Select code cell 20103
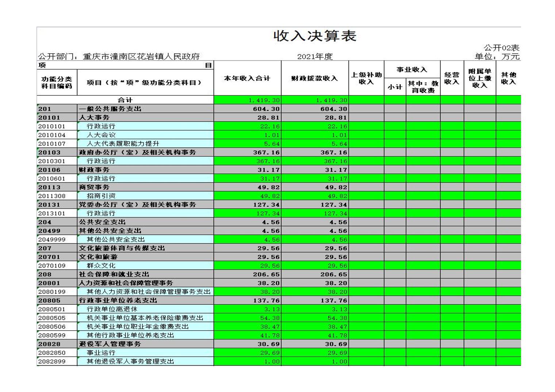 tap(57, 152)
